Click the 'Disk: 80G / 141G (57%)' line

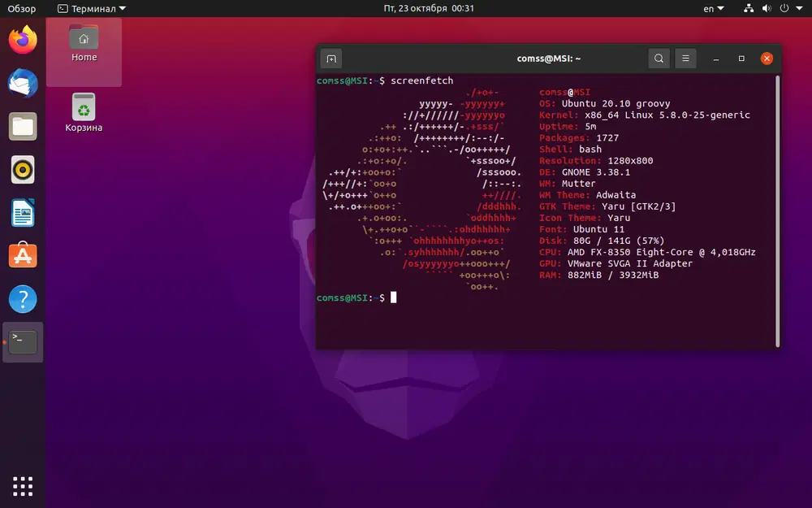[602, 241]
